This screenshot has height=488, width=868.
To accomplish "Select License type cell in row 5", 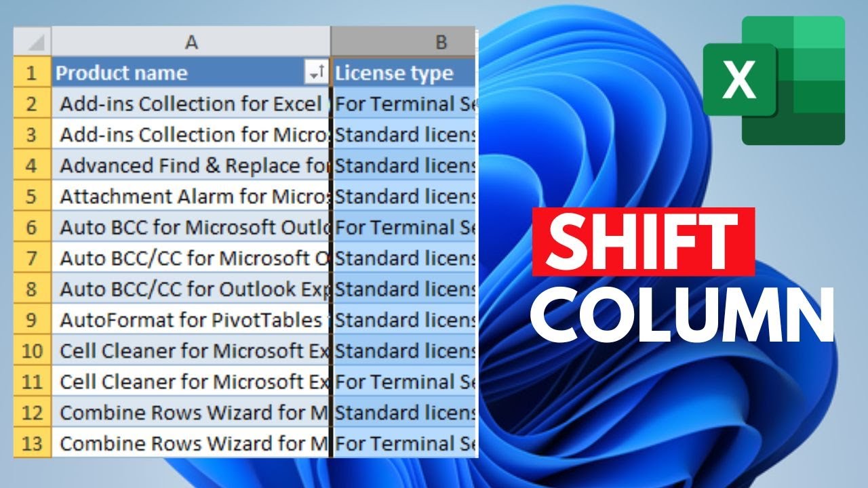I will 405,197.
